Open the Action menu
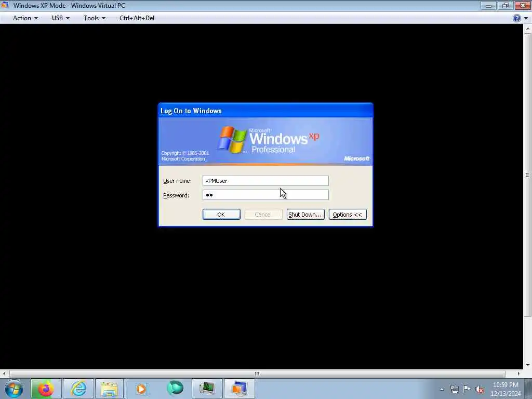This screenshot has width=532, height=399. [x=25, y=18]
